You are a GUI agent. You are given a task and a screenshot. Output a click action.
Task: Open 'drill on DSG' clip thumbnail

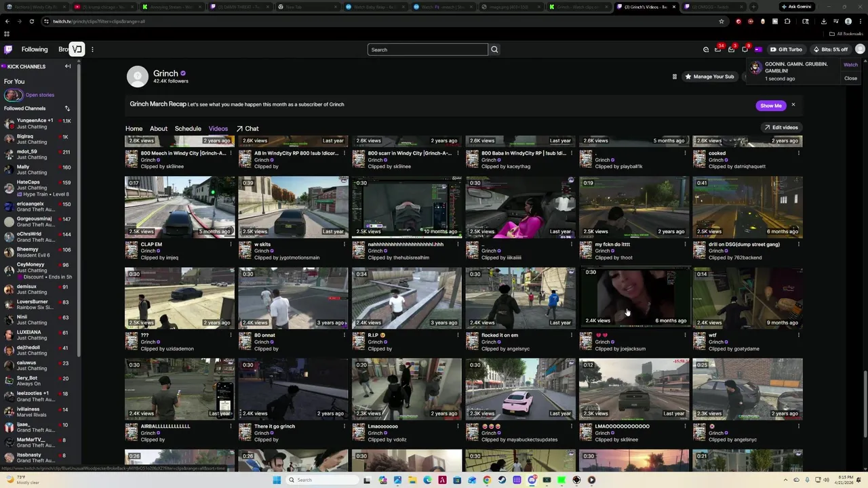click(747, 207)
